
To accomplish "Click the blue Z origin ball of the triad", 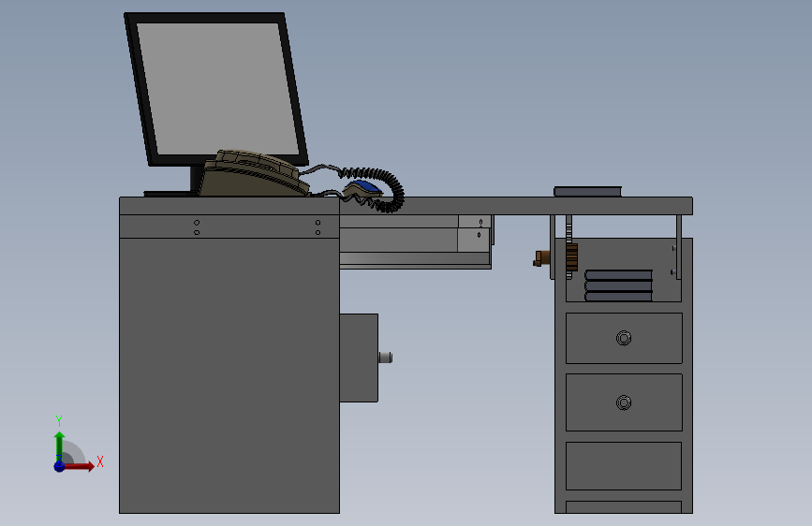I will tap(59, 466).
